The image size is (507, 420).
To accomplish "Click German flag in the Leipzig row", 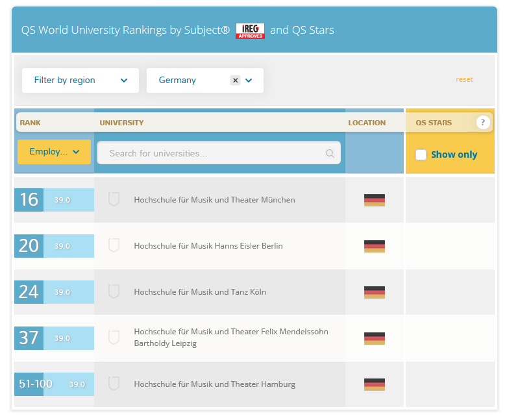I will point(375,338).
